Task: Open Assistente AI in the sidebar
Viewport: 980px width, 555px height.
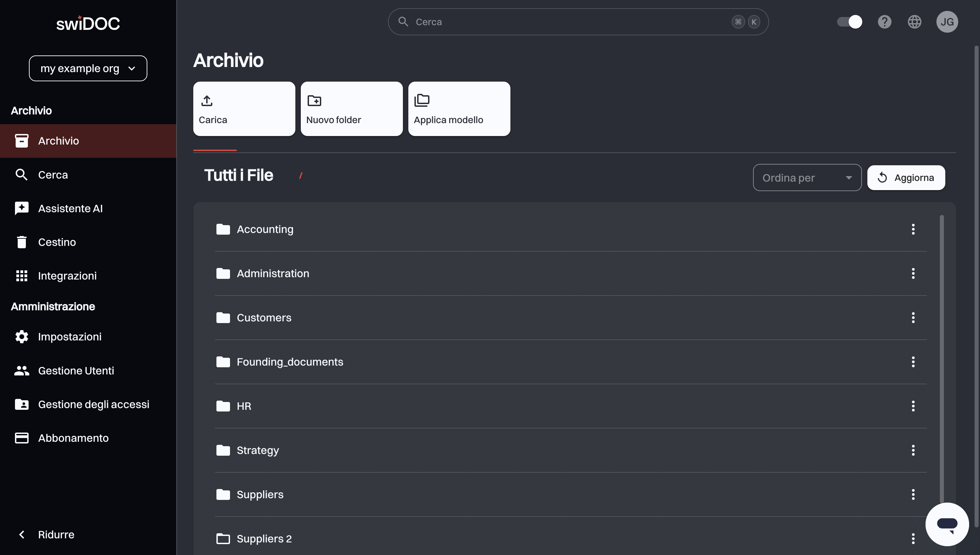Action: pyautogui.click(x=88, y=208)
